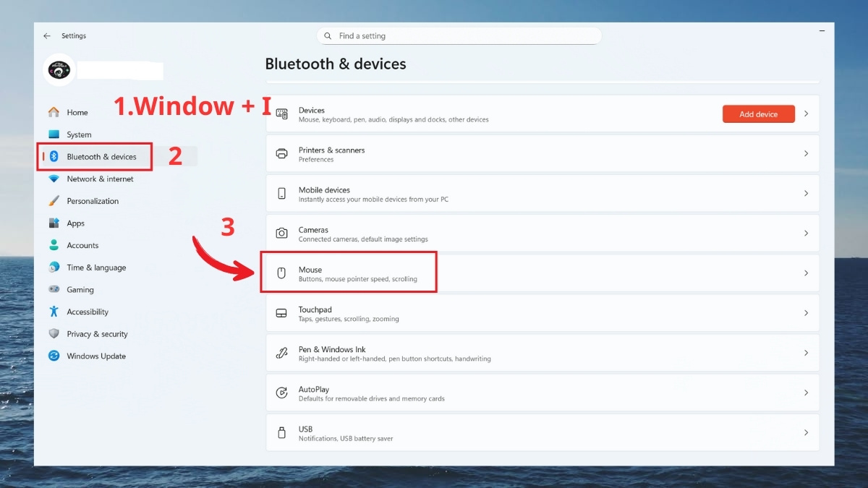This screenshot has height=488, width=868.
Task: Click the Find a setting field
Action: pyautogui.click(x=459, y=36)
